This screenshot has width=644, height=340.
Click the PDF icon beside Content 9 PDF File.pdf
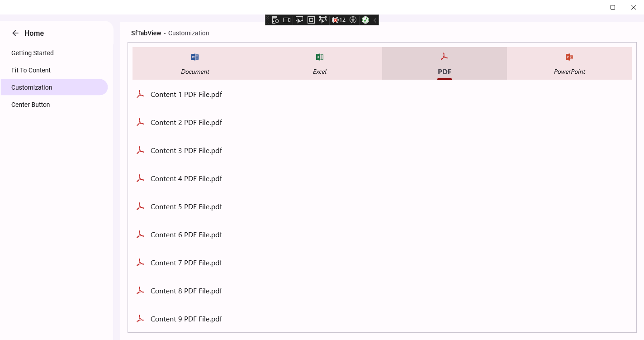[141, 319]
